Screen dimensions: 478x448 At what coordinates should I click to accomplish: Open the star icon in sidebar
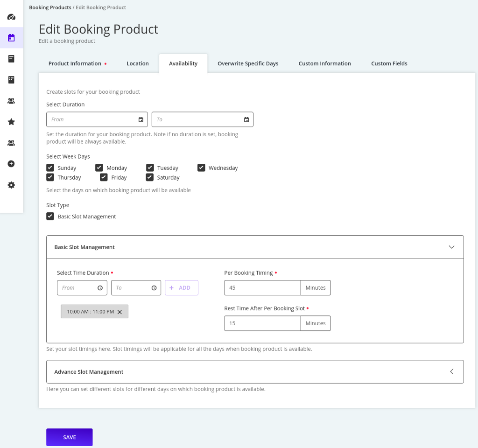(11, 122)
